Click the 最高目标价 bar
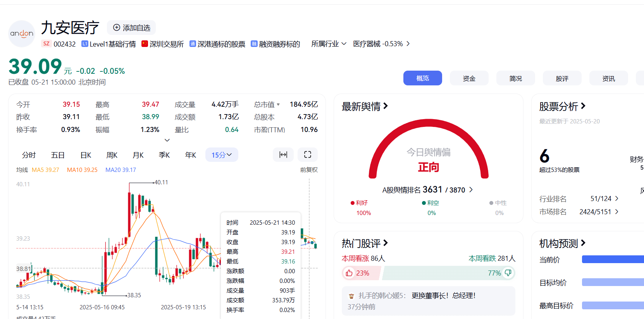 coord(613,305)
